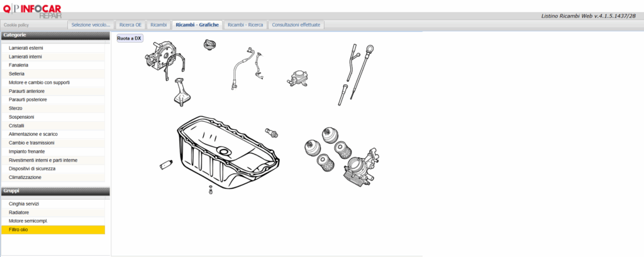
Task: Switch to the Ricerca OE tab
Action: [130, 25]
